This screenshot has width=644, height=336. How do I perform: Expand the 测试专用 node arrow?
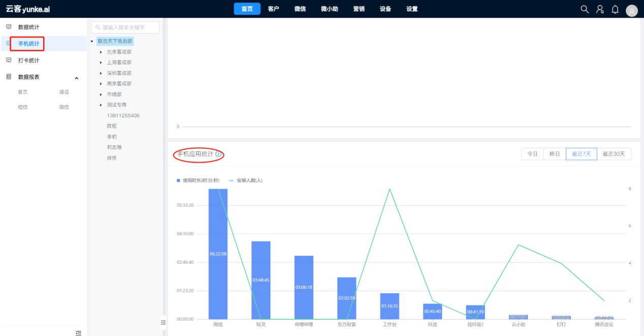101,105
